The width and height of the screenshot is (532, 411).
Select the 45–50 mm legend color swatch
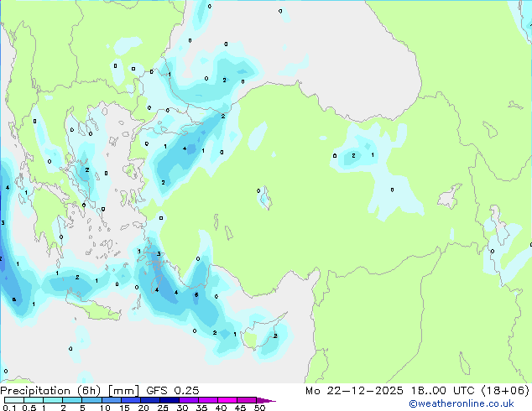coord(247,400)
